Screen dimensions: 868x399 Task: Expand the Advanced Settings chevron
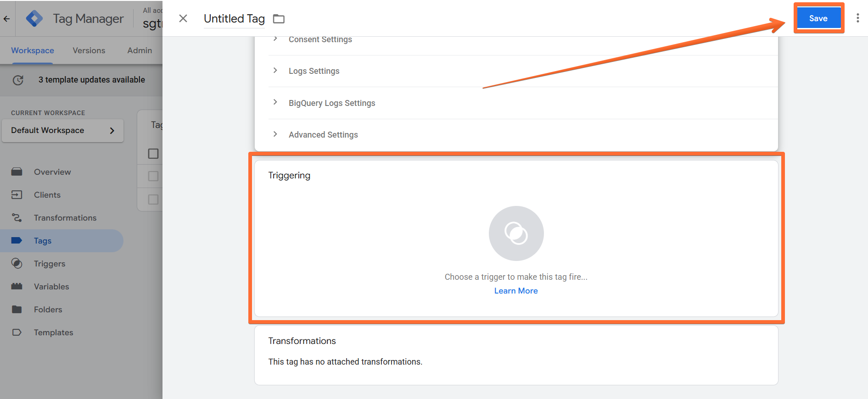pos(275,134)
